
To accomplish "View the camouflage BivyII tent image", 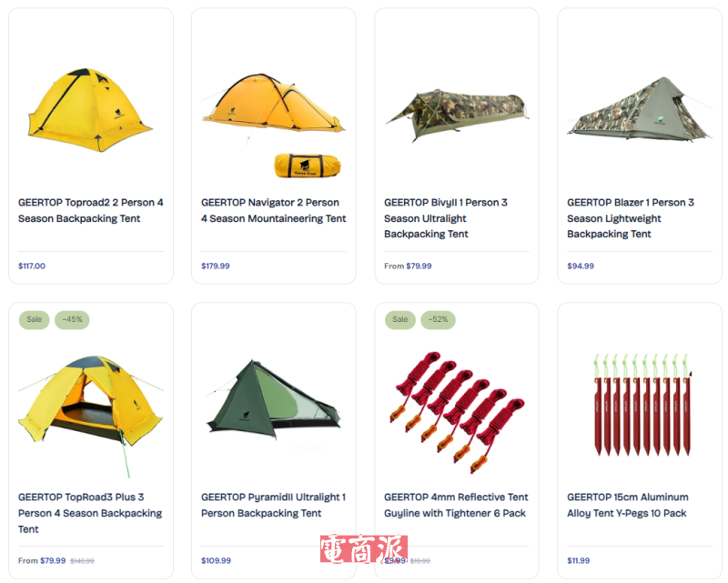I will pyautogui.click(x=458, y=115).
